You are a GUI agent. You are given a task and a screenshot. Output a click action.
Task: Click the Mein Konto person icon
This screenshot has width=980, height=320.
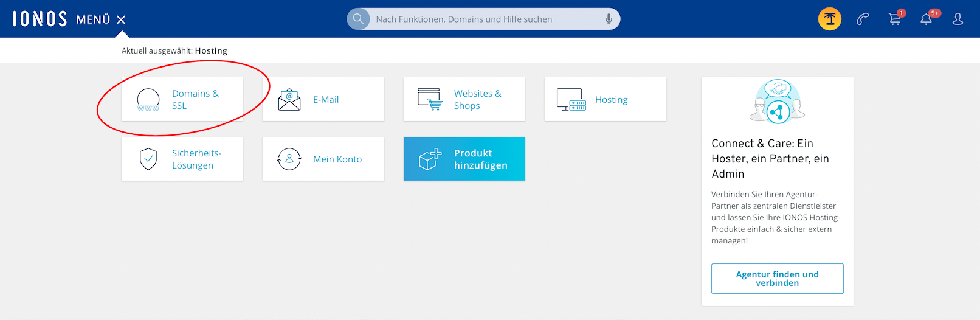289,159
